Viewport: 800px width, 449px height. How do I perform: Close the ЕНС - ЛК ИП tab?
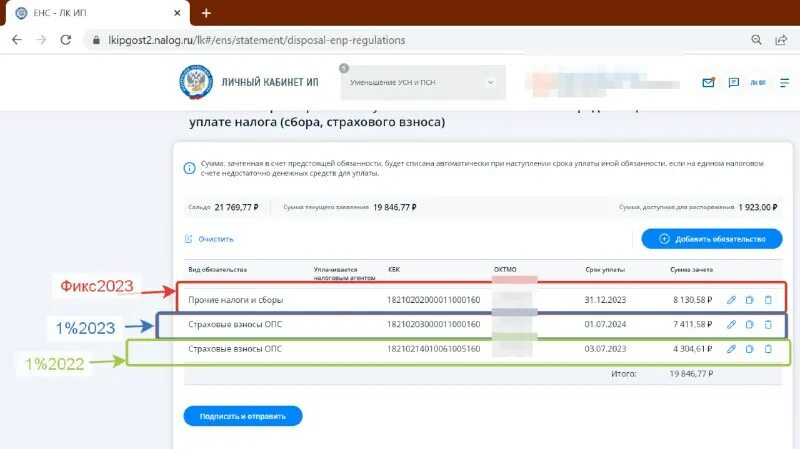pos(177,13)
